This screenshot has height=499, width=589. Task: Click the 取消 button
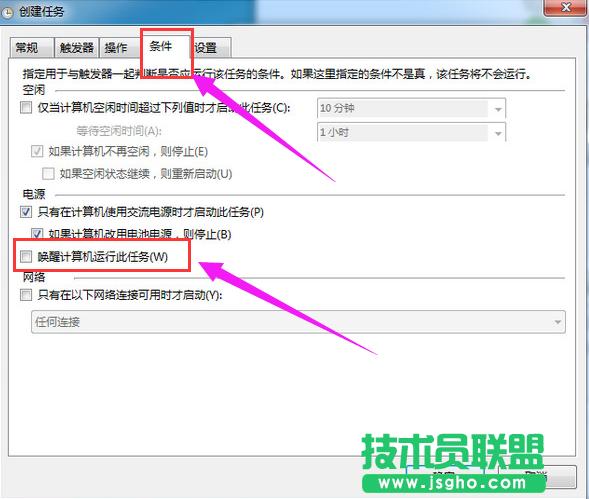coord(537,476)
